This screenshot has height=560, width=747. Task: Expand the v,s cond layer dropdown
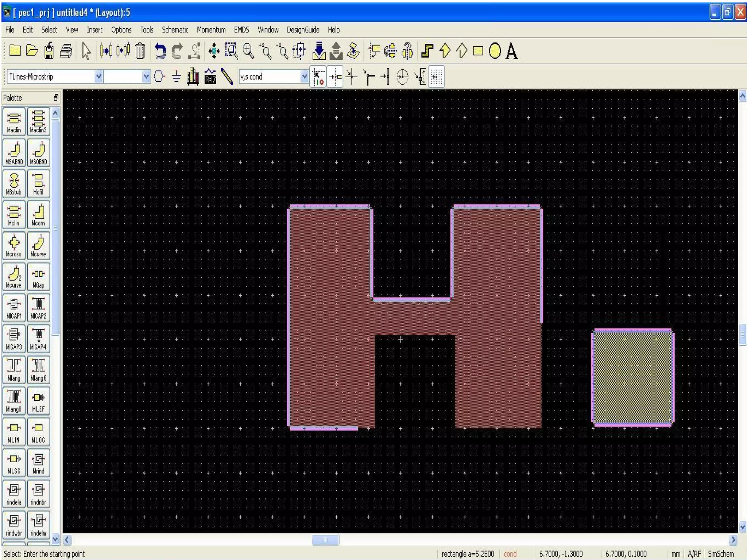[304, 77]
